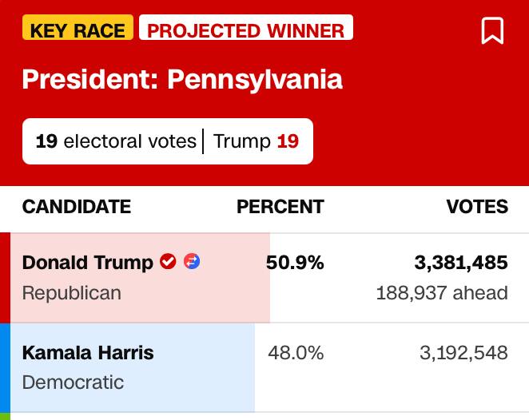Click the KEY RACE yellow badge
This screenshot has width=529, height=420.
[78, 30]
